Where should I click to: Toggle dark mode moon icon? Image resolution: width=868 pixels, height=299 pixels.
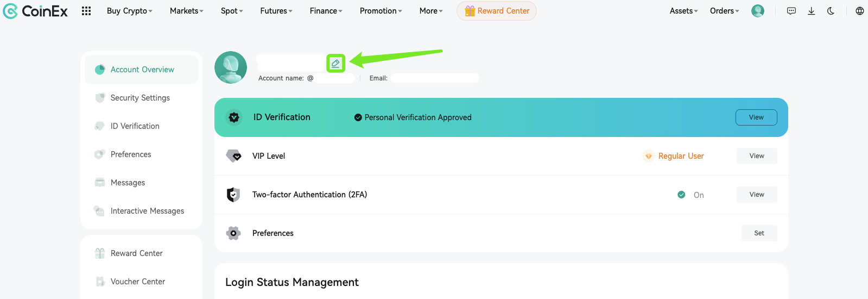click(831, 11)
